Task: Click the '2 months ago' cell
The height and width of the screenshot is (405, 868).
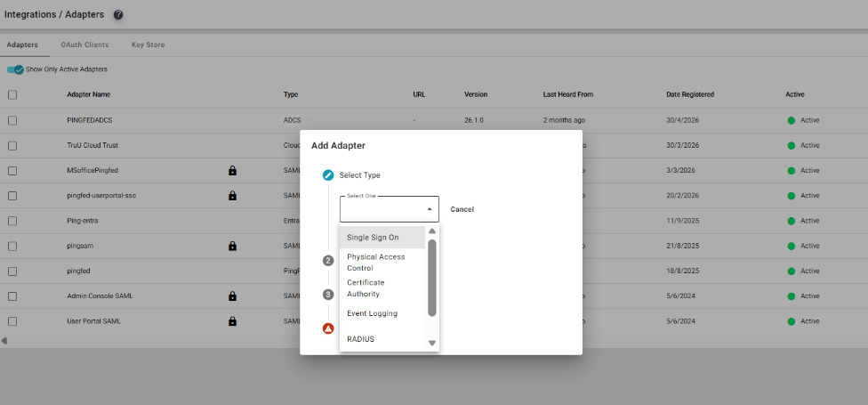Action: 564,120
